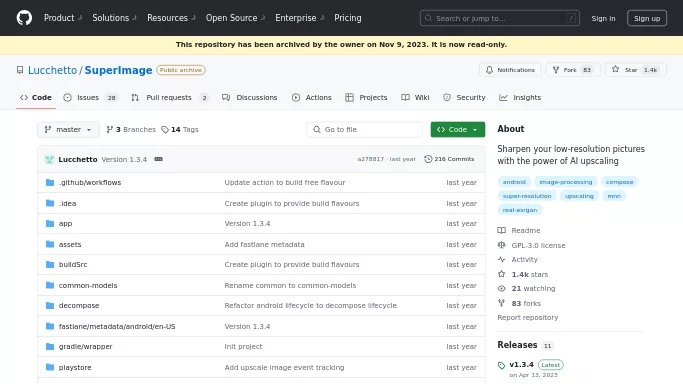Open the app folder
The height and width of the screenshot is (384, 683).
pos(65,223)
